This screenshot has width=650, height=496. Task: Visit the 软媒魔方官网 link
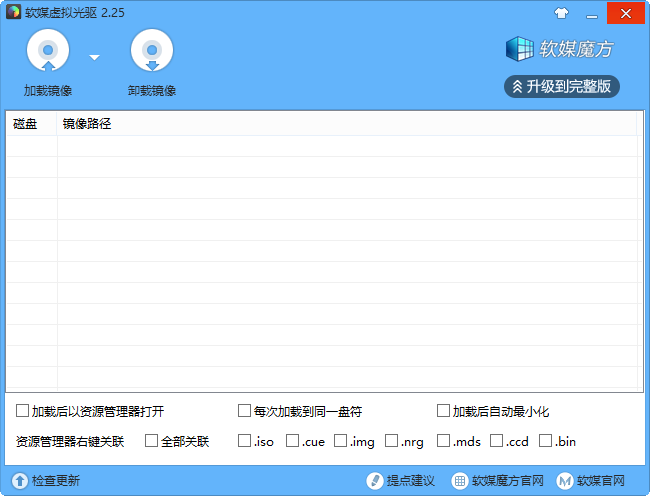tap(507, 481)
